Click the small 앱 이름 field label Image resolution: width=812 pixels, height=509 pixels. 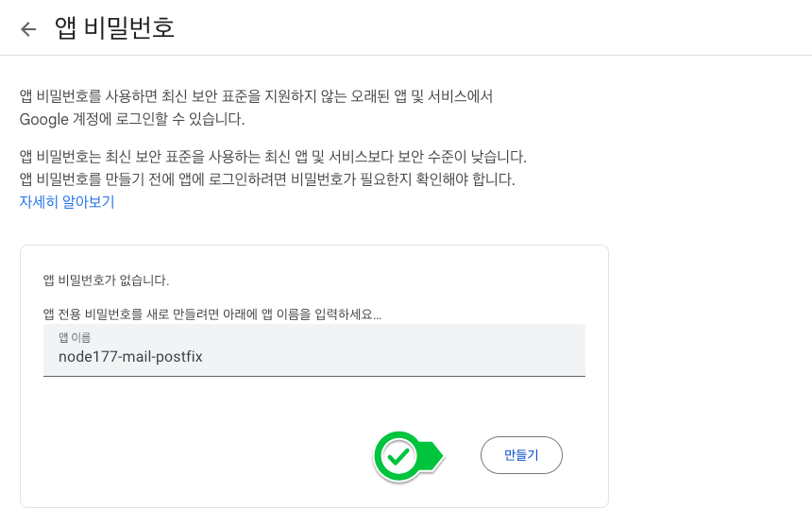point(75,338)
